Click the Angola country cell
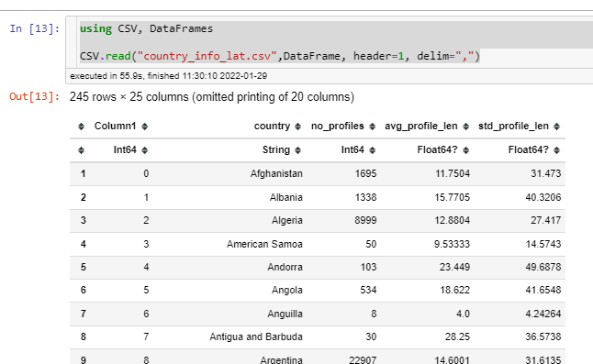This screenshot has width=593, height=364. click(x=287, y=291)
